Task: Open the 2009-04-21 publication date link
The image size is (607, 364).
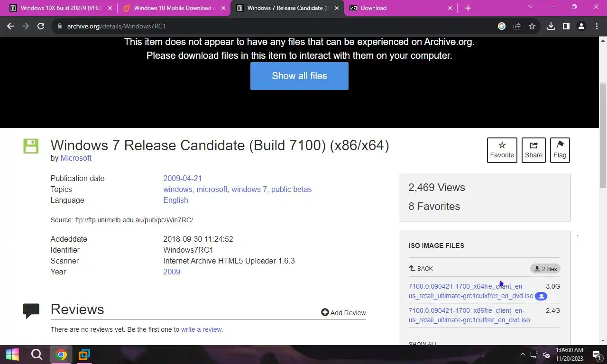Action: point(183,179)
